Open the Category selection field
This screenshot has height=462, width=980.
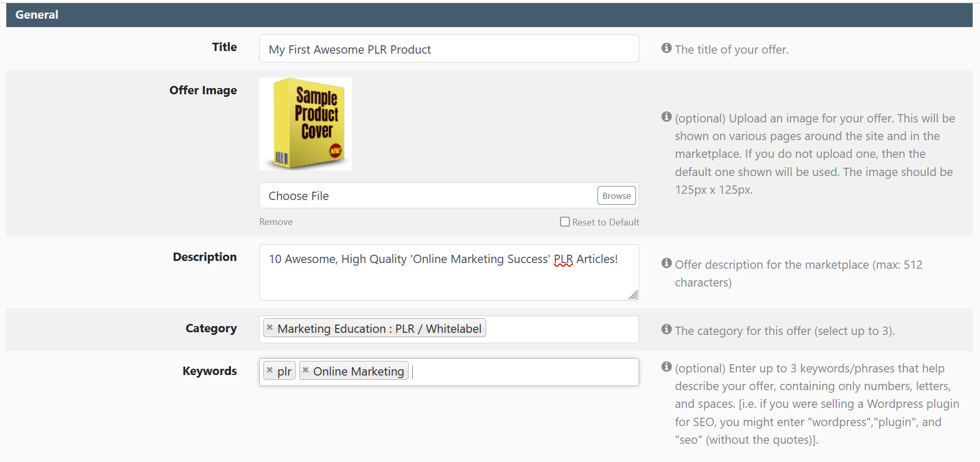561,329
